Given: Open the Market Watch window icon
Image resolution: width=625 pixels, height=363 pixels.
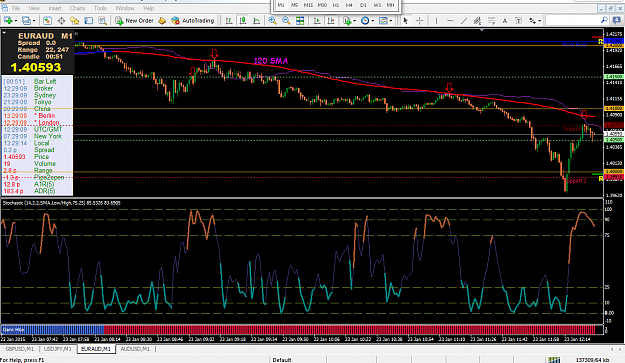Looking at the screenshot, I should [x=47, y=21].
